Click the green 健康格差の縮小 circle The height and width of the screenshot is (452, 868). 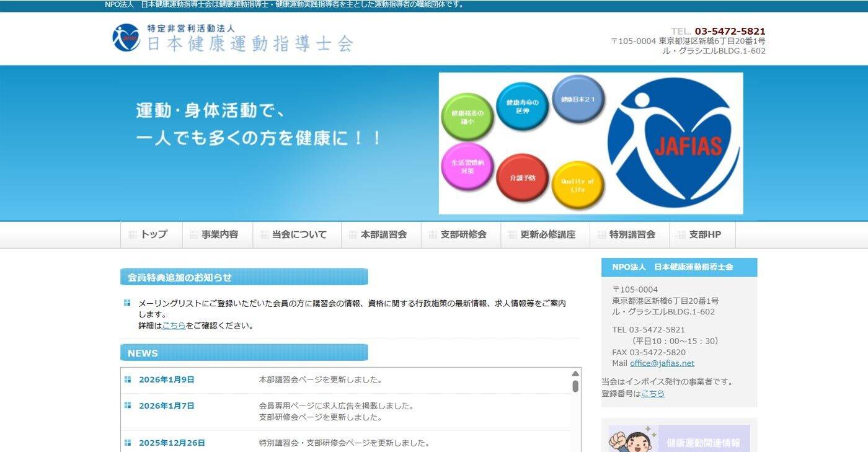[467, 117]
